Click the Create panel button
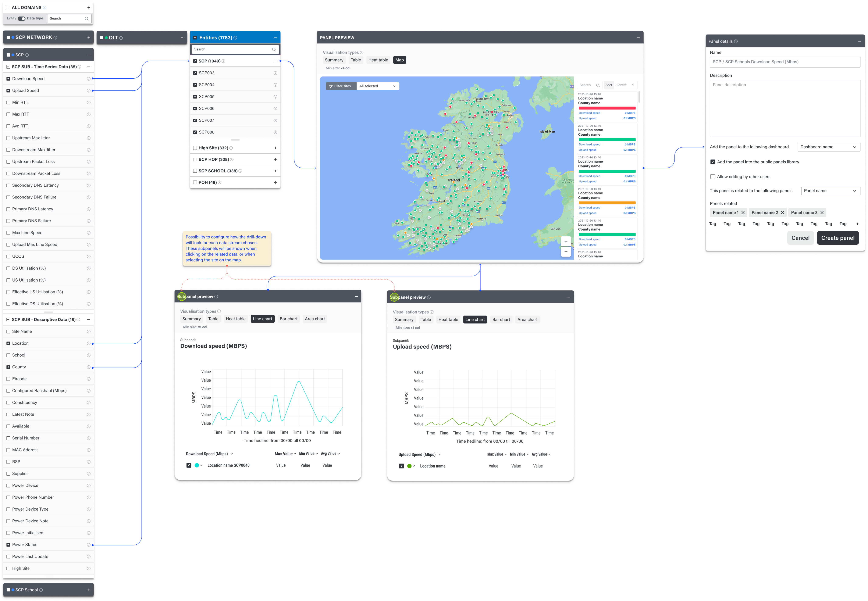The image size is (868, 601). tap(838, 238)
